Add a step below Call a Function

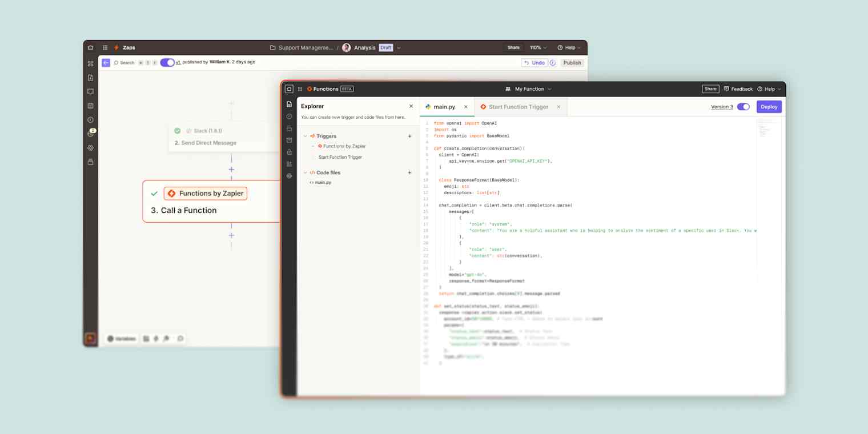click(231, 235)
